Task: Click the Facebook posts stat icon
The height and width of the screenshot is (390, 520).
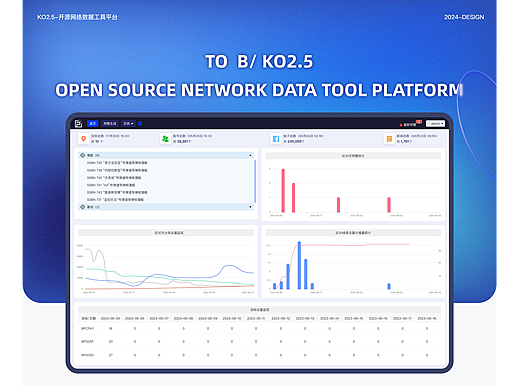Action: (276, 138)
